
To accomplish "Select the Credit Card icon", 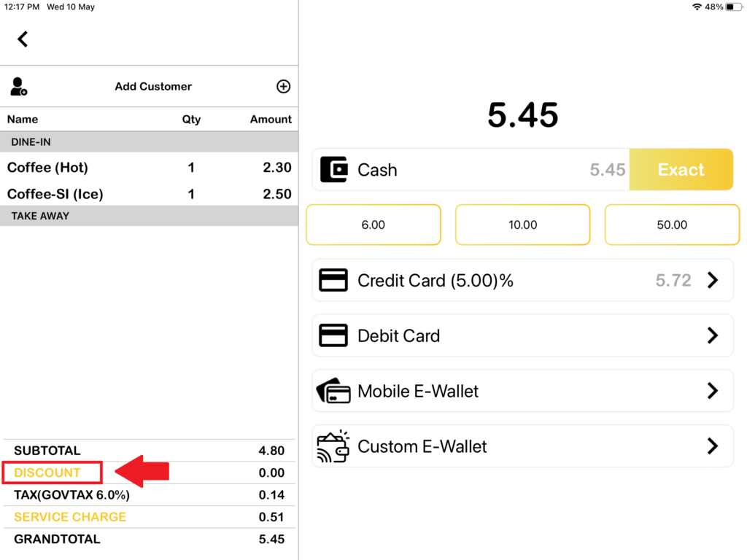I will coord(334,280).
